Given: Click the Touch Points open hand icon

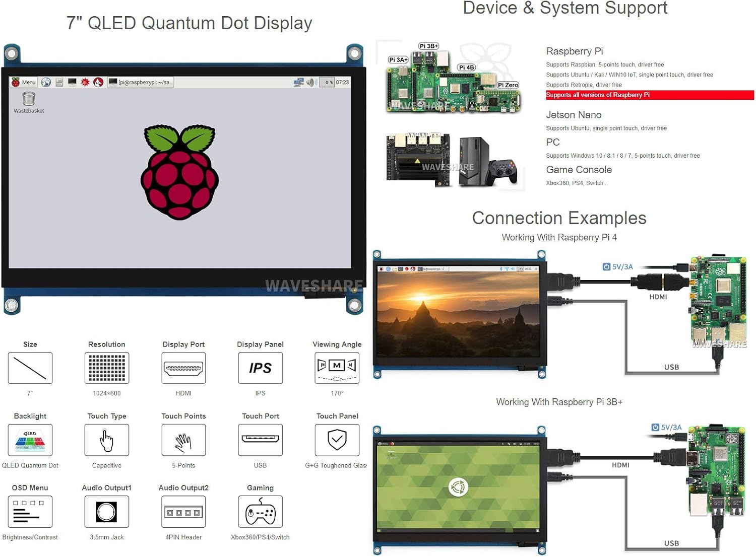Looking at the screenshot, I should [183, 440].
